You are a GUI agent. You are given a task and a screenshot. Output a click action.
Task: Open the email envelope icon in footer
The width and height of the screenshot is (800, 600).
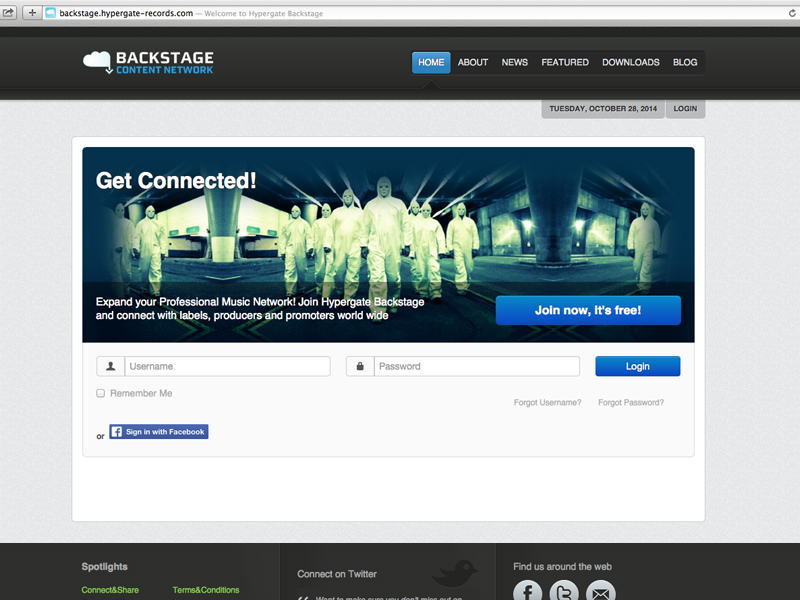[601, 591]
